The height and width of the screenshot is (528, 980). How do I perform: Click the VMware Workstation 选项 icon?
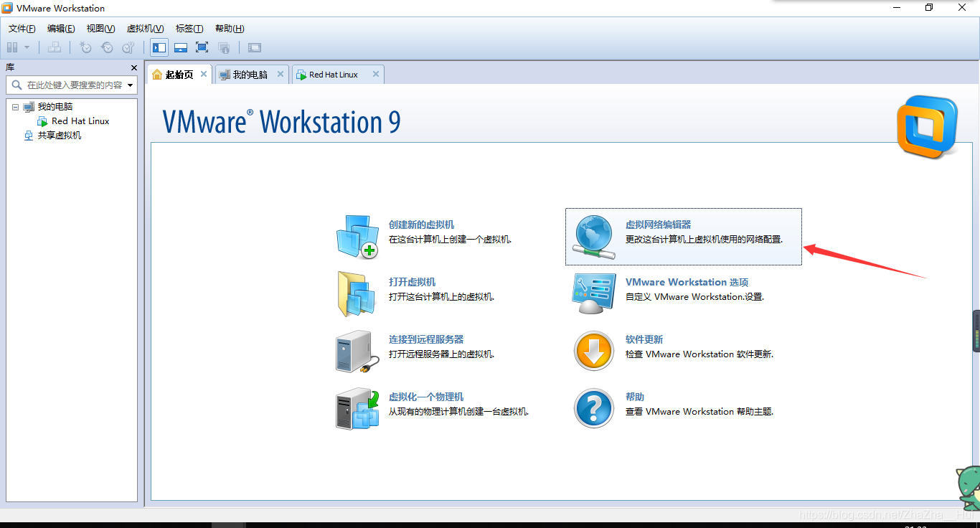click(x=594, y=293)
